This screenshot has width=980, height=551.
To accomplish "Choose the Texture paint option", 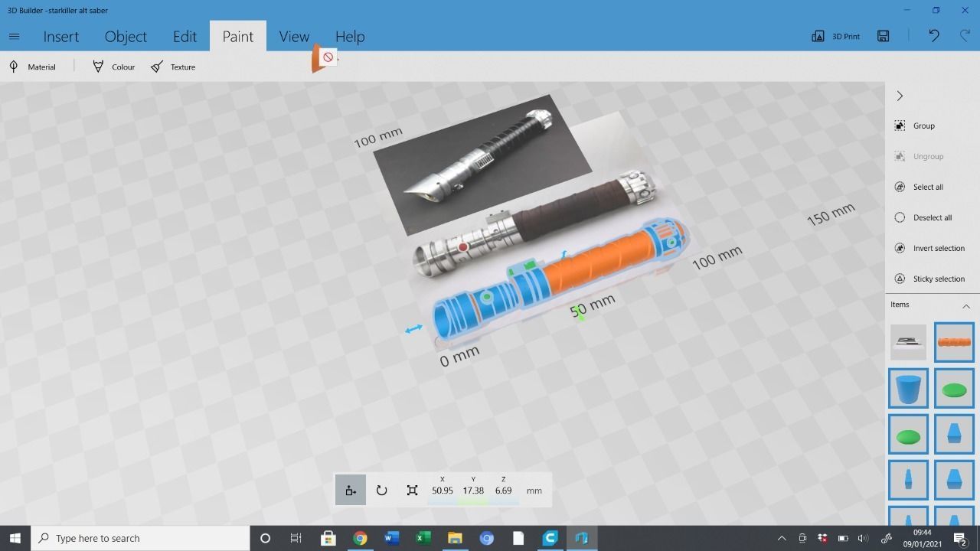I will click(173, 67).
